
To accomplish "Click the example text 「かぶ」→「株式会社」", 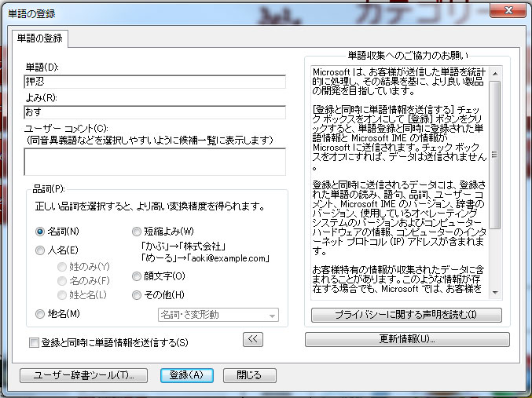I will [x=184, y=246].
